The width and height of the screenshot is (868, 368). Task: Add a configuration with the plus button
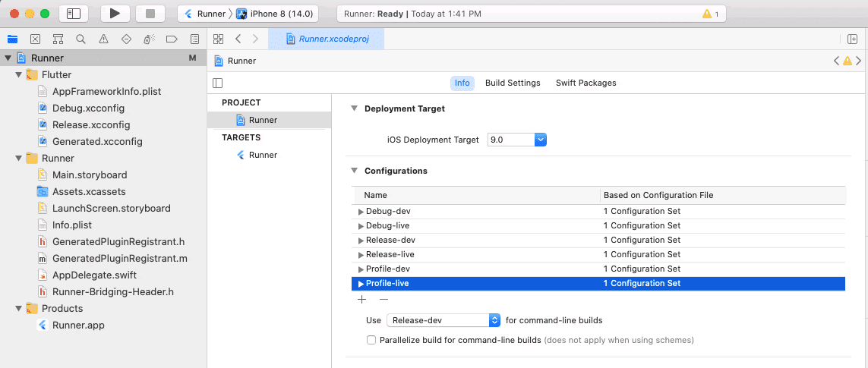point(361,300)
